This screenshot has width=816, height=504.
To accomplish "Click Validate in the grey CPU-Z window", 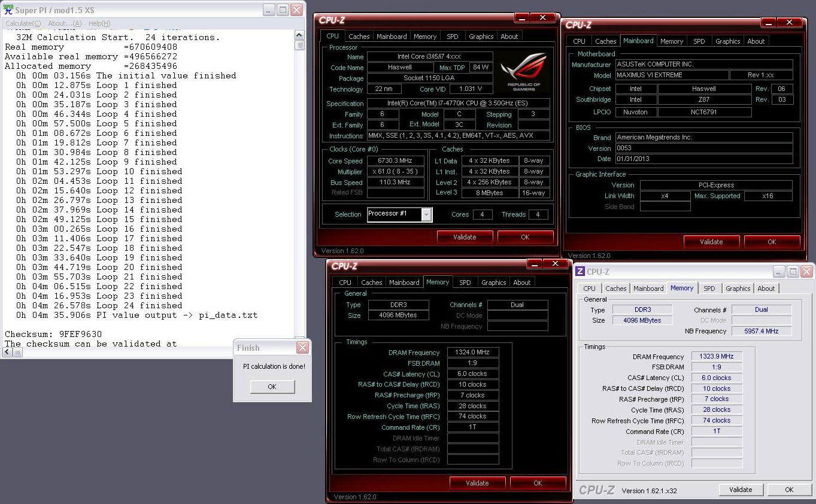I will click(x=741, y=489).
